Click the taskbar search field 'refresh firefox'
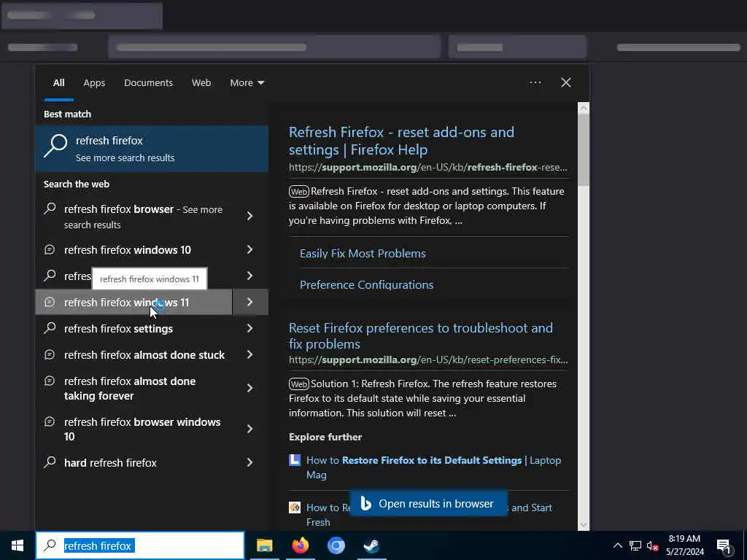747x560 pixels. click(140, 545)
